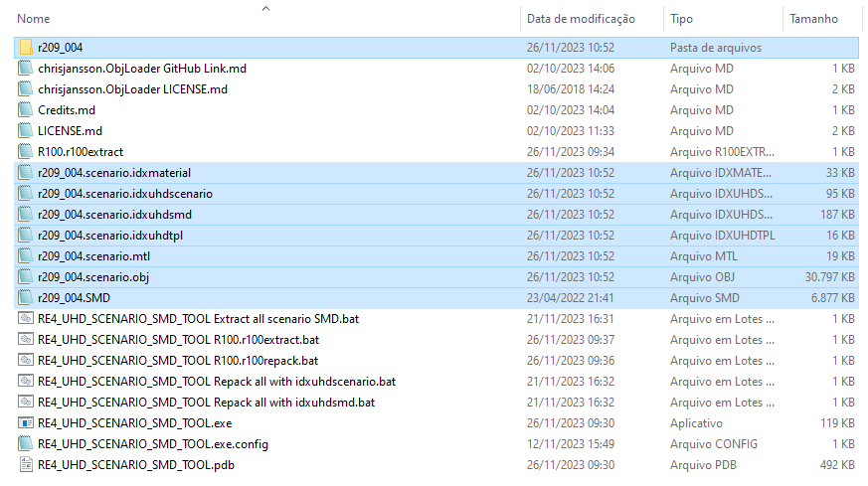Click the Pasta de arquivos type cell
The image size is (868, 486).
click(x=716, y=48)
